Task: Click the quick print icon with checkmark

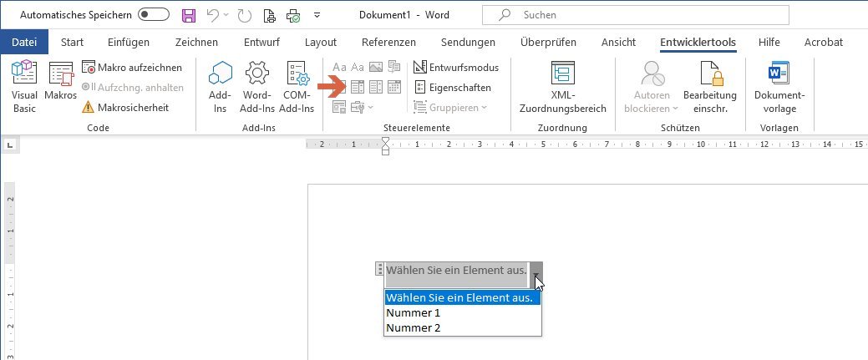Action: pos(293,16)
